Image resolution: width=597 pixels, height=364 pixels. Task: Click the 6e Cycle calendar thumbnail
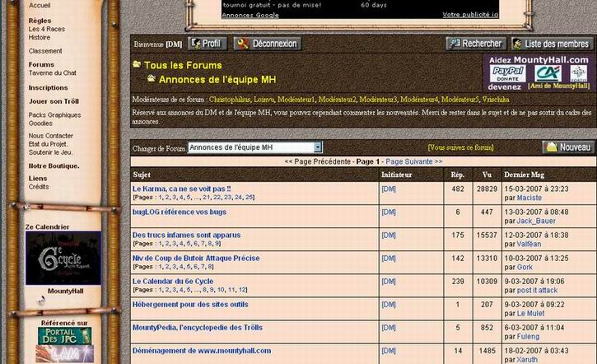[x=63, y=258]
